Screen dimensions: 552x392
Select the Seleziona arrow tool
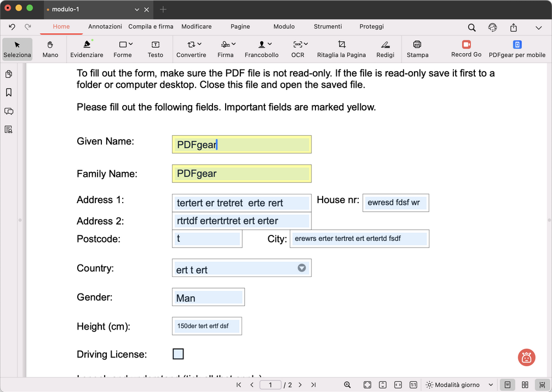pos(17,49)
